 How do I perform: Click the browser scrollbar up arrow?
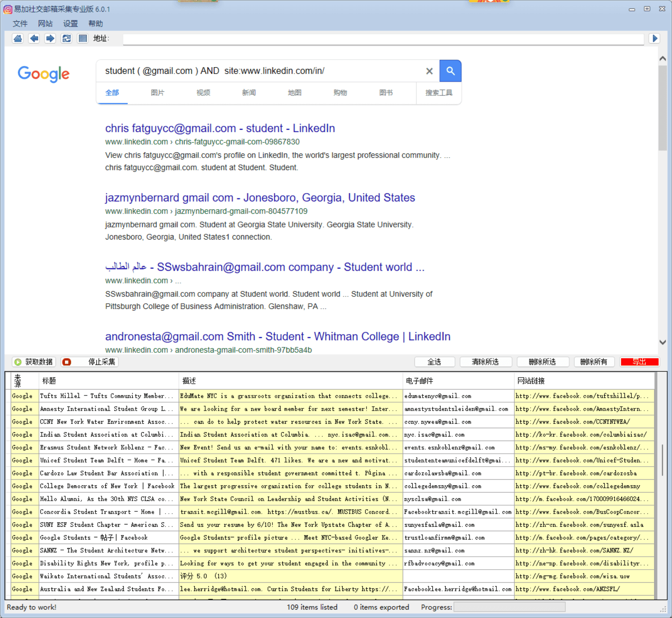coord(663,59)
